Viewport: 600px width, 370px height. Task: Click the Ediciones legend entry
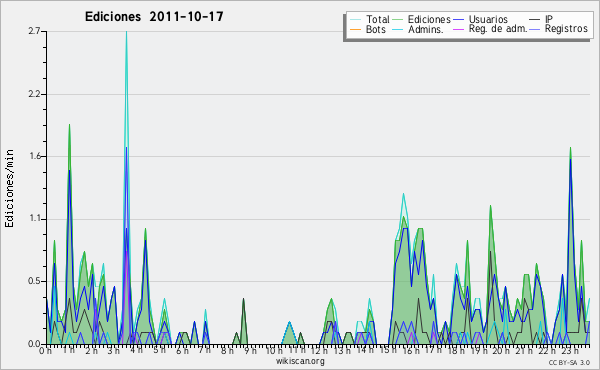click(x=429, y=19)
